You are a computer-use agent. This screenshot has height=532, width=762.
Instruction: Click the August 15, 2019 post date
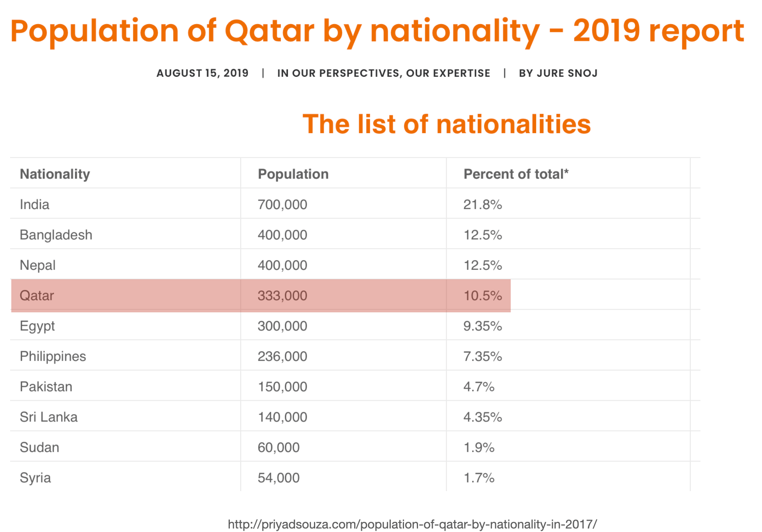tap(202, 73)
